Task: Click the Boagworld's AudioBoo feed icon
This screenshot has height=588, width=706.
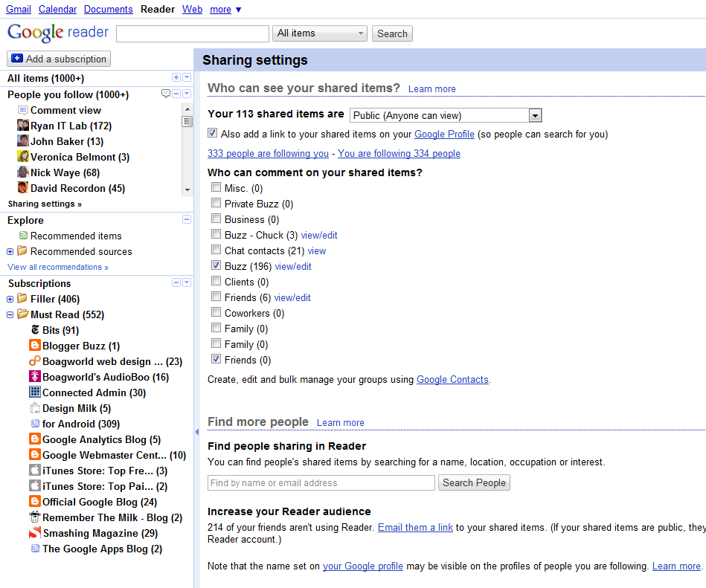Action: click(x=34, y=377)
